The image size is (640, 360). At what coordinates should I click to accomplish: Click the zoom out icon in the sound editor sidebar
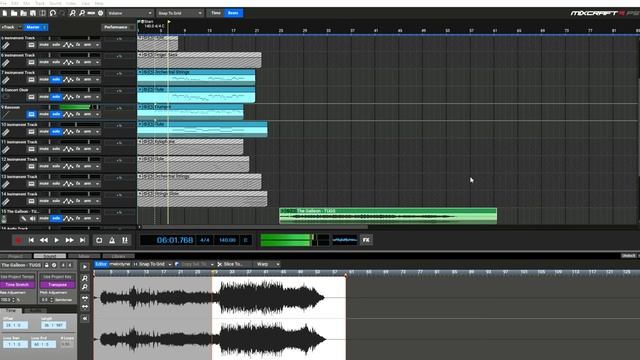[x=84, y=287]
